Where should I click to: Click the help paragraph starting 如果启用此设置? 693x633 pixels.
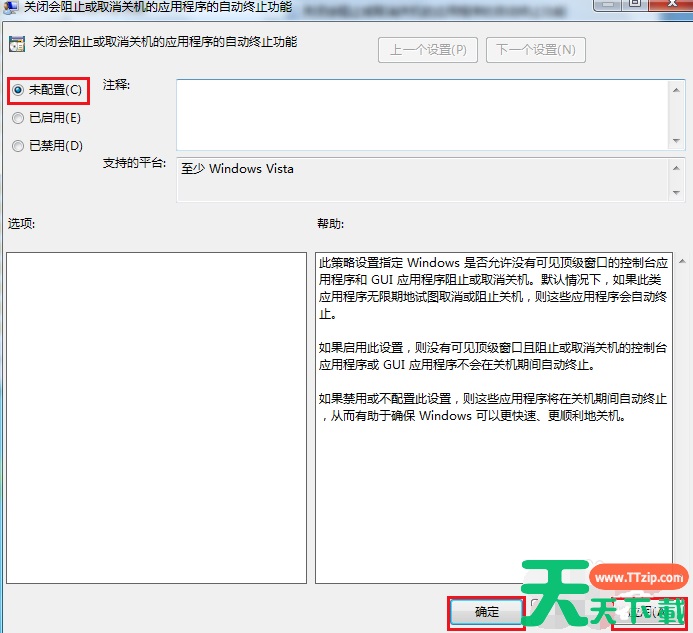tap(493, 356)
